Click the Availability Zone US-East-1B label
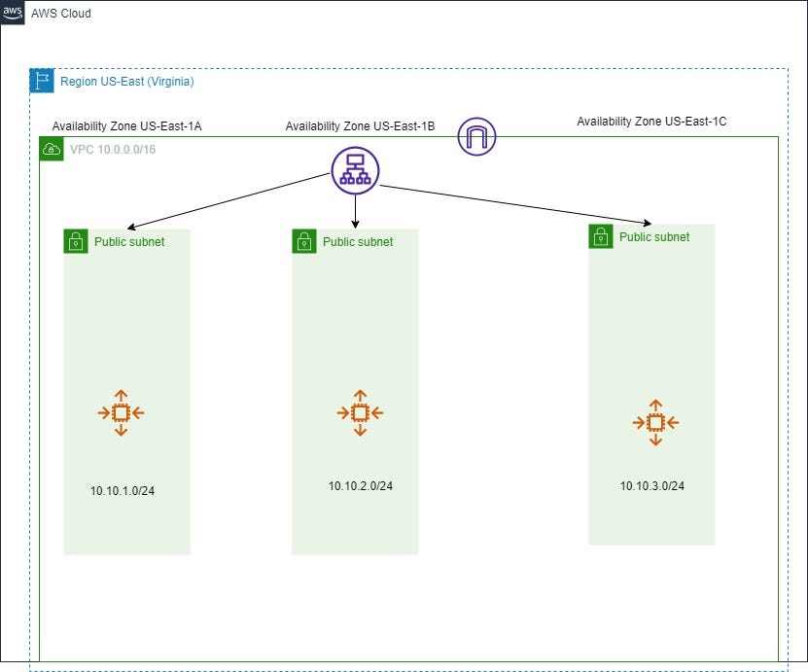The height and width of the screenshot is (672, 808). click(358, 125)
